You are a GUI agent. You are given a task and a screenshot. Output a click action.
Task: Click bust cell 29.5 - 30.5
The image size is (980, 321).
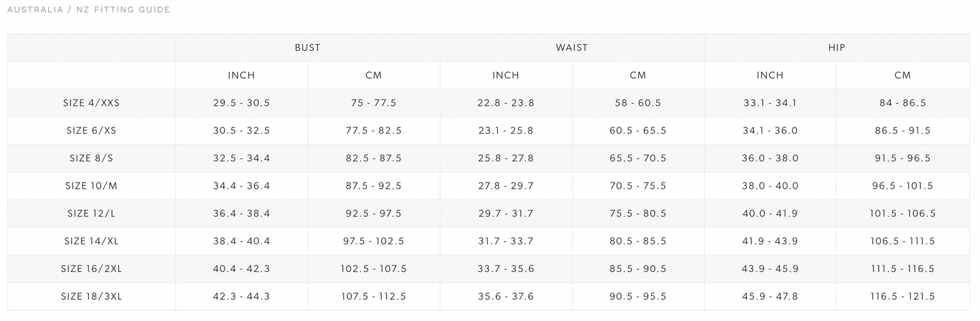click(241, 103)
